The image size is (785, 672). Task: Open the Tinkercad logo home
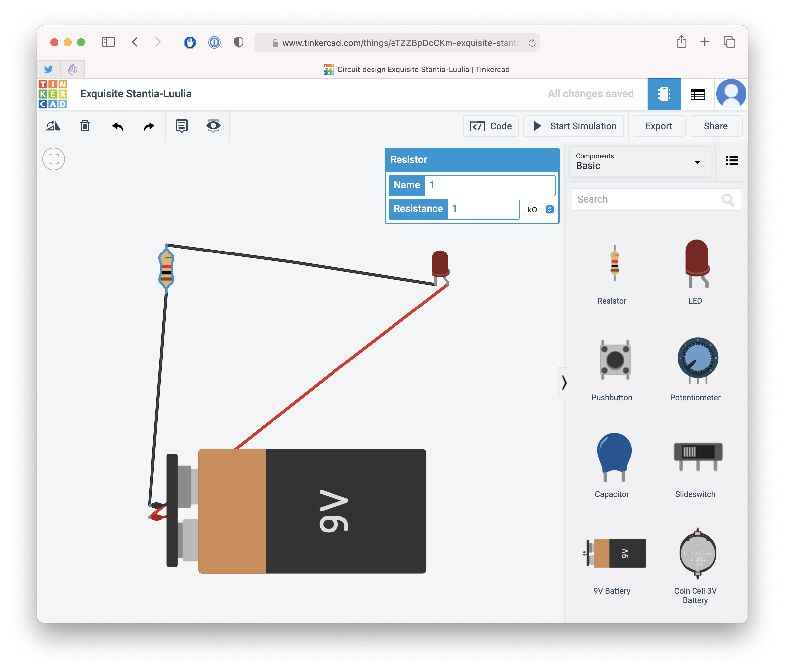(x=53, y=94)
